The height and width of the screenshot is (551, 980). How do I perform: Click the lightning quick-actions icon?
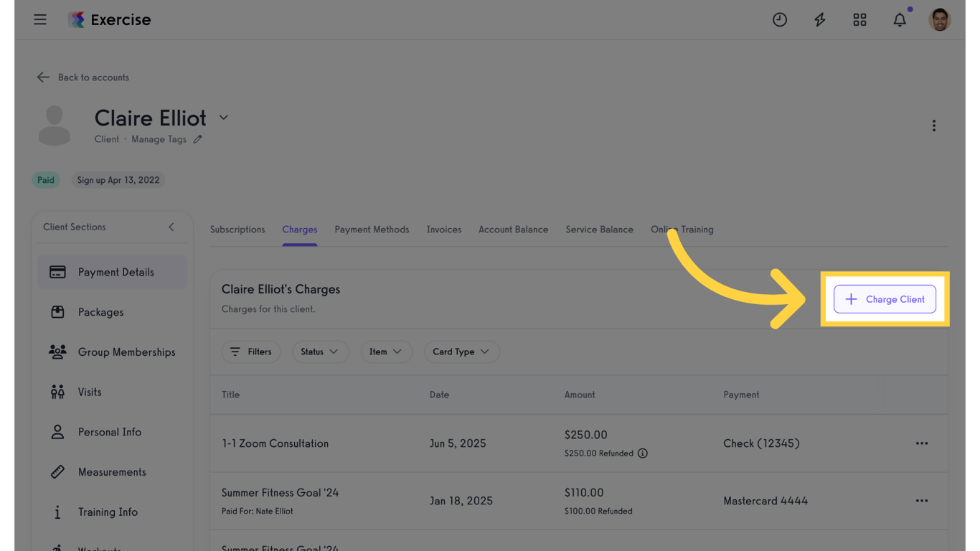click(819, 19)
